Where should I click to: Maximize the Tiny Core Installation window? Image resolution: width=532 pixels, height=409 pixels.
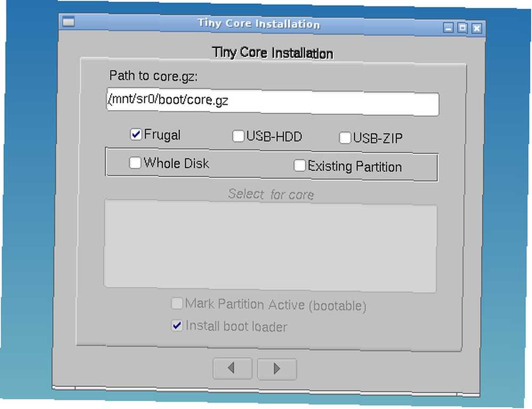462,28
